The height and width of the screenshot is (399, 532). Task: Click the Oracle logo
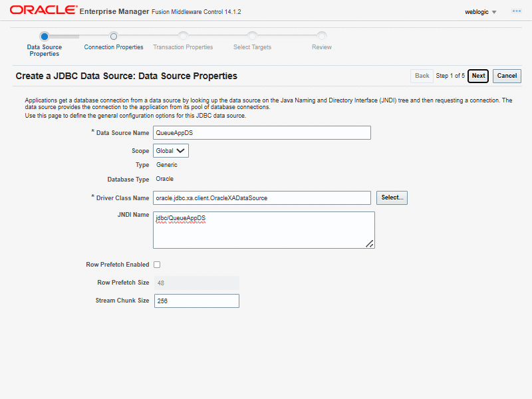coord(43,11)
